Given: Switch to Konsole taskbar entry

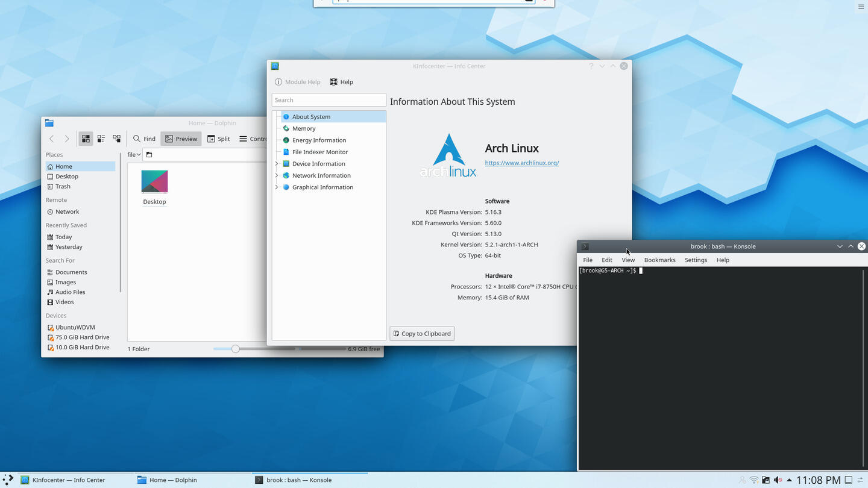Looking at the screenshot, I should 309,480.
